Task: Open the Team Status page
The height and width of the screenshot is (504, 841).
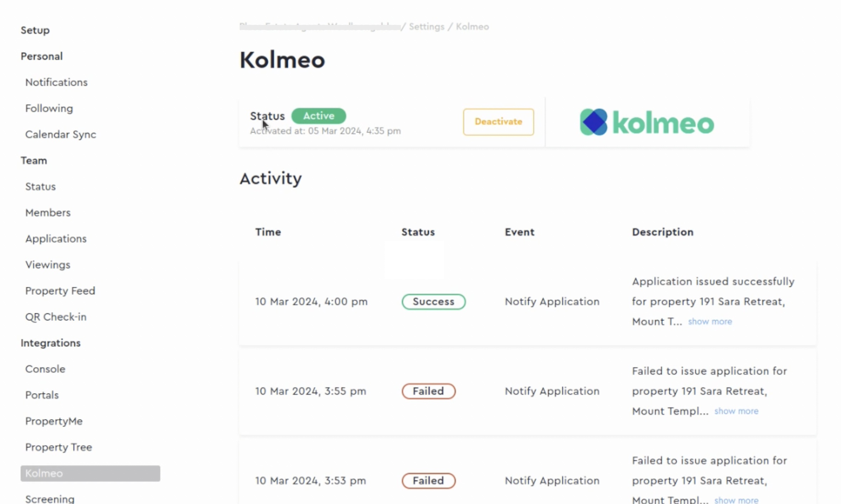Action: tap(41, 186)
